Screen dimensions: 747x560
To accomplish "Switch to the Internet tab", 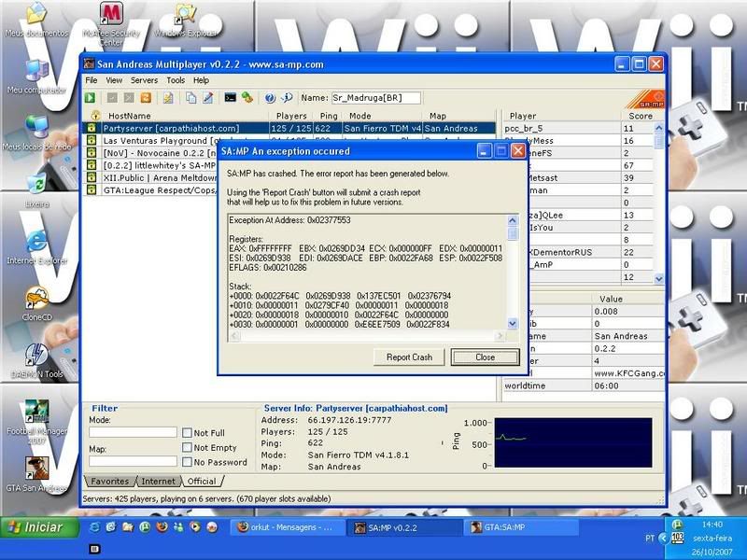I will (x=158, y=481).
